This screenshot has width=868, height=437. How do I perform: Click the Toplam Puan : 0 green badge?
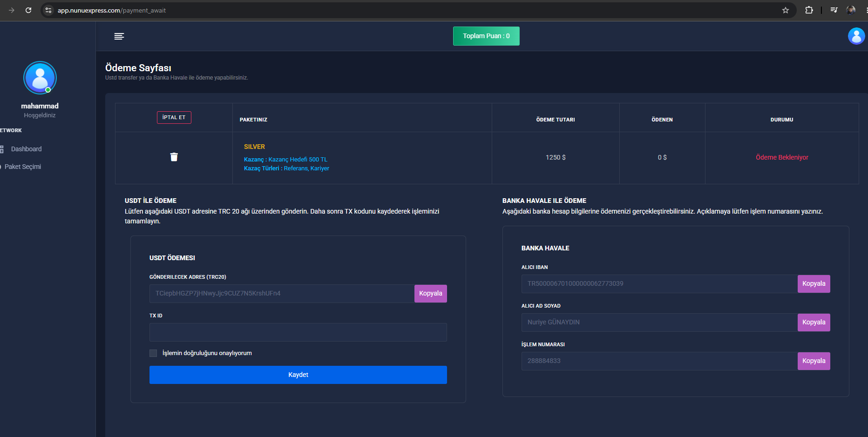(486, 36)
